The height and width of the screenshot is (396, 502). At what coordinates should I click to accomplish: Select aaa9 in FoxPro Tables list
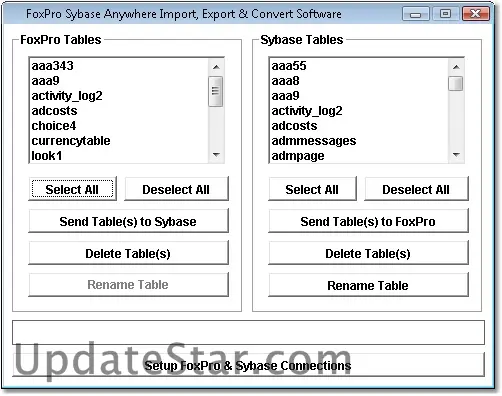(119, 81)
